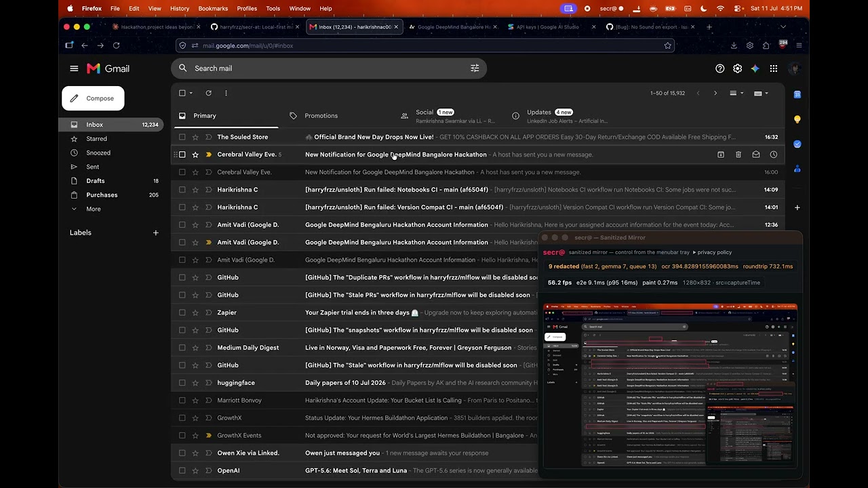Open the Google apps grid

[x=774, y=68]
